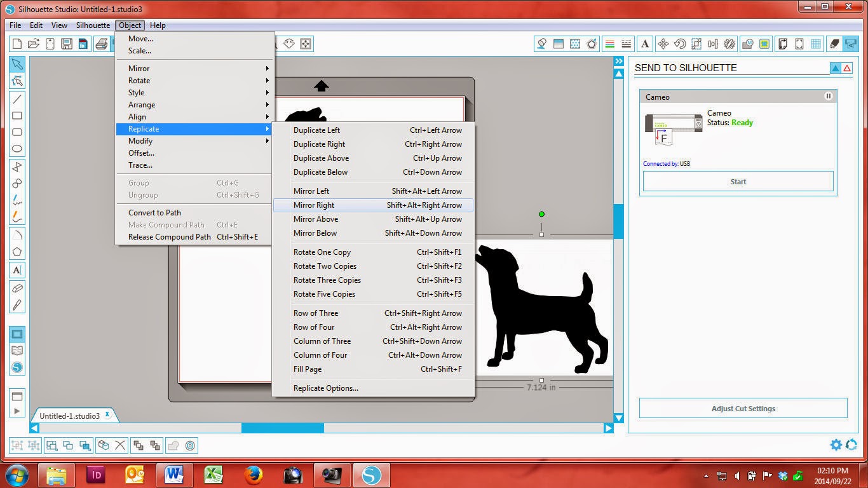
Task: Open the Silhouette Online Store icon
Action: point(17,367)
